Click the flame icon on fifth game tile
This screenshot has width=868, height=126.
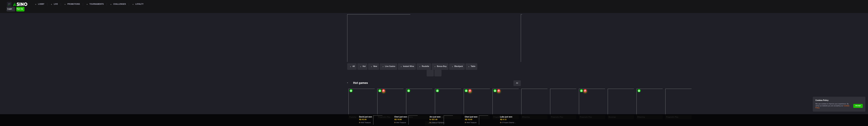(x=470, y=91)
